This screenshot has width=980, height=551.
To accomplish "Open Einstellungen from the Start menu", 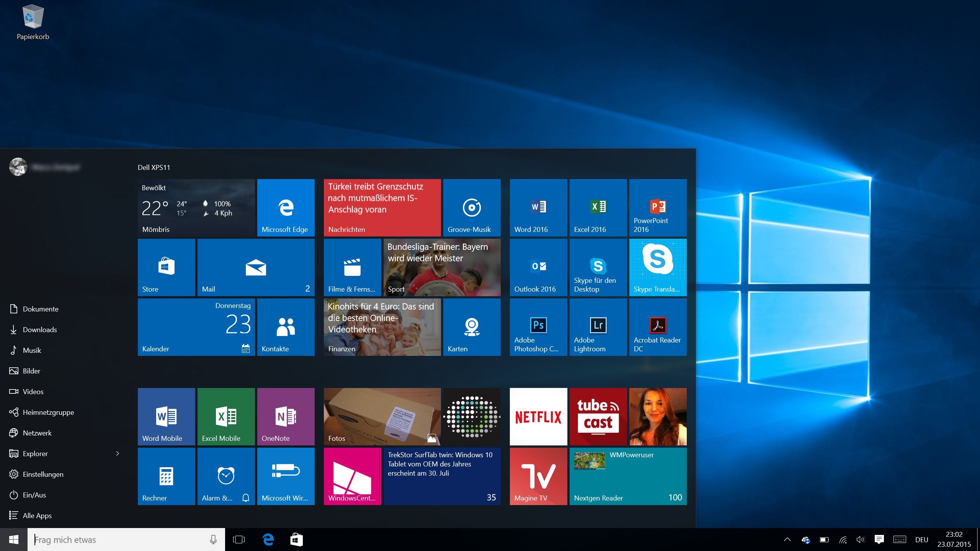I will (x=43, y=474).
